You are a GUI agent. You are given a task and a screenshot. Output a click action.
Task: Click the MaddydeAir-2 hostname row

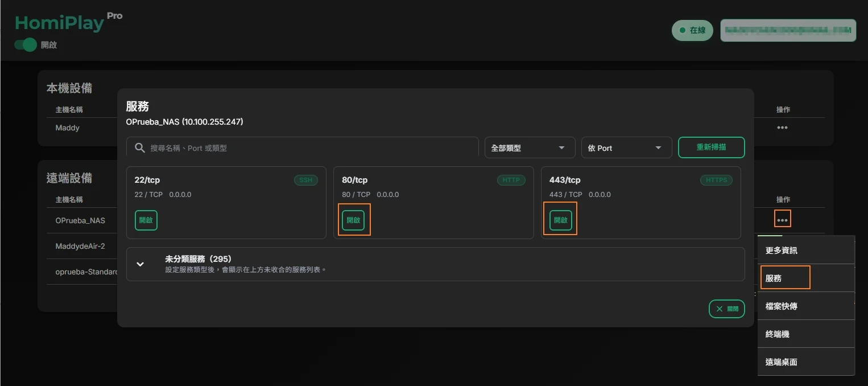pos(80,246)
